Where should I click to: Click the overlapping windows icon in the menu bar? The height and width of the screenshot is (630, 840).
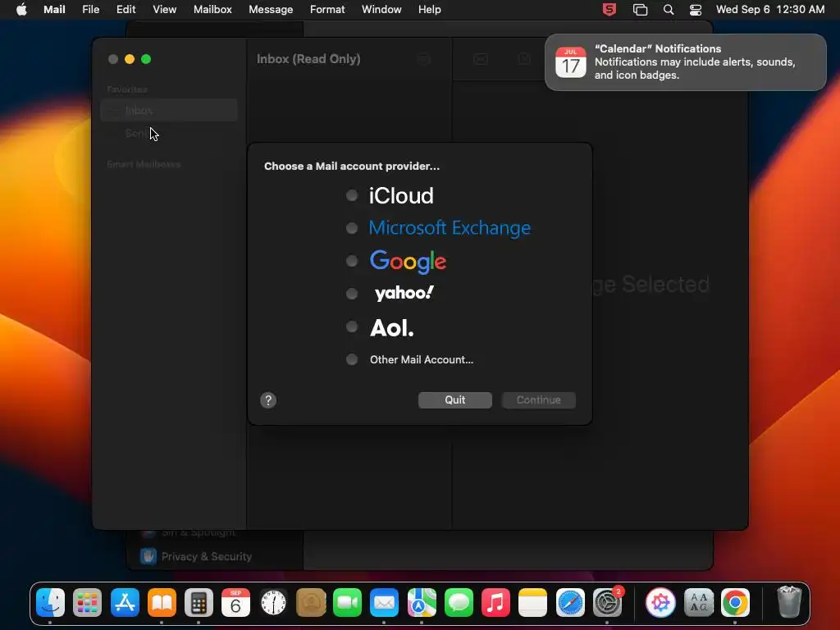tap(640, 10)
